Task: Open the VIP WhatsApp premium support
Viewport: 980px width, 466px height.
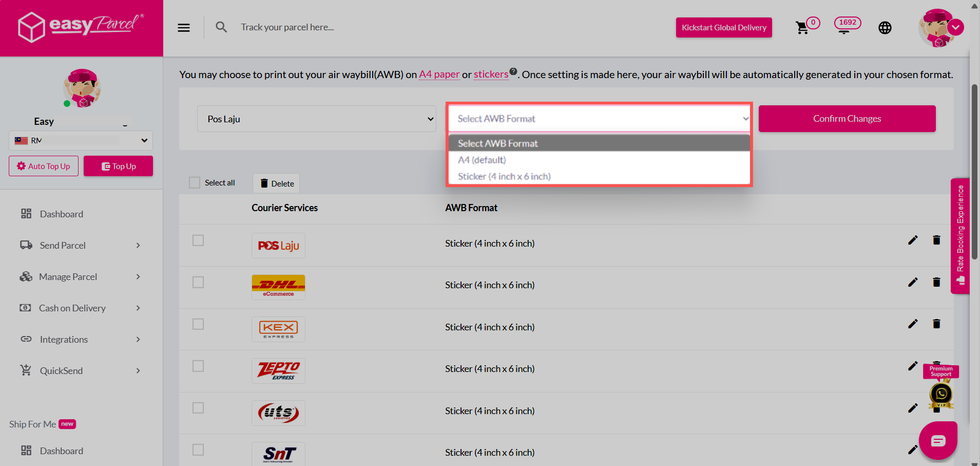Action: (941, 394)
